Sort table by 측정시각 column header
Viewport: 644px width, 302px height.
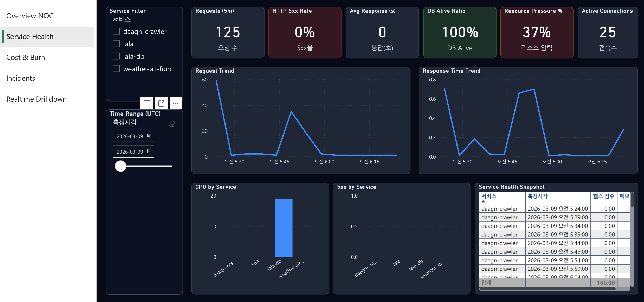537,196
